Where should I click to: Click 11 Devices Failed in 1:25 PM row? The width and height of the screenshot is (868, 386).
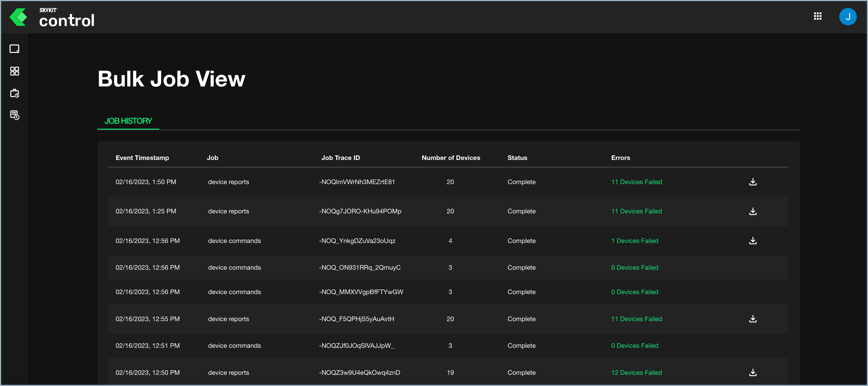tap(636, 212)
